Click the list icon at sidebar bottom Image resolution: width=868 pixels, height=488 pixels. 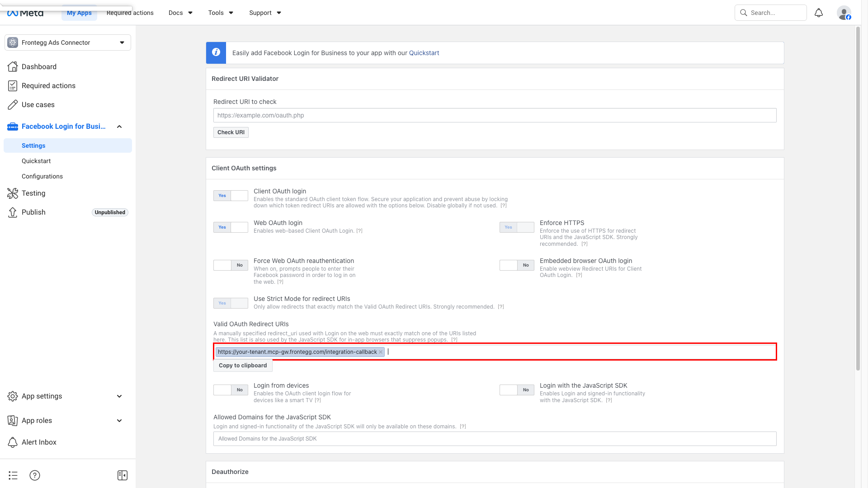point(13,475)
